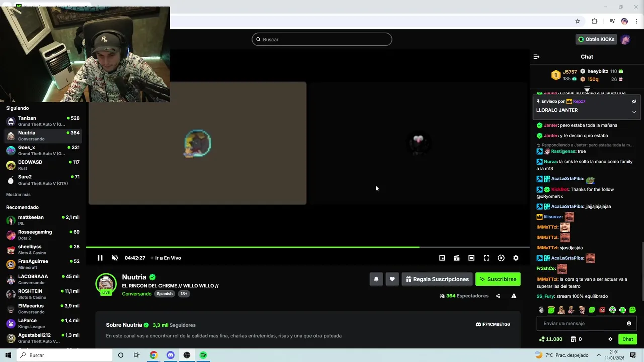Click the 11.080 channel points balance

coord(550,339)
